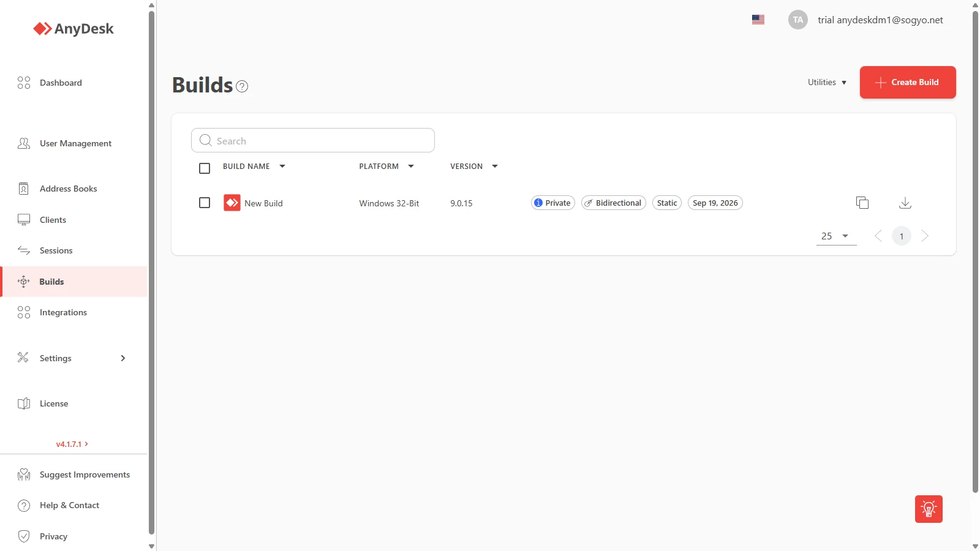Screen dimensions: 980x551
Task: Open the Dashboard icon in sidebar
Action: click(x=24, y=83)
